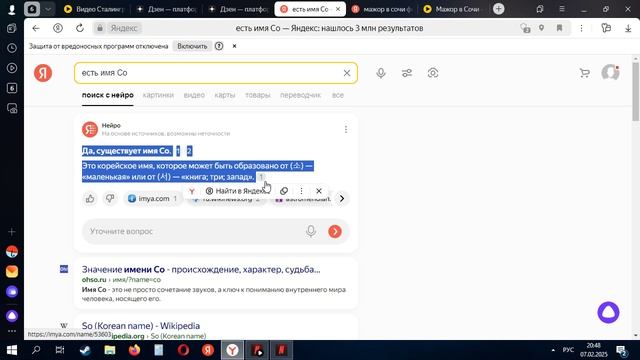Open browser hamburger menu

[x=562, y=9]
